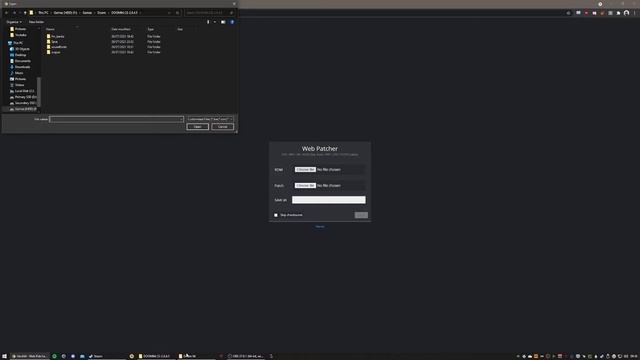Switch to Web Patcher browser taskbar item
The width and height of the screenshot is (640, 360).
[x=29, y=356]
